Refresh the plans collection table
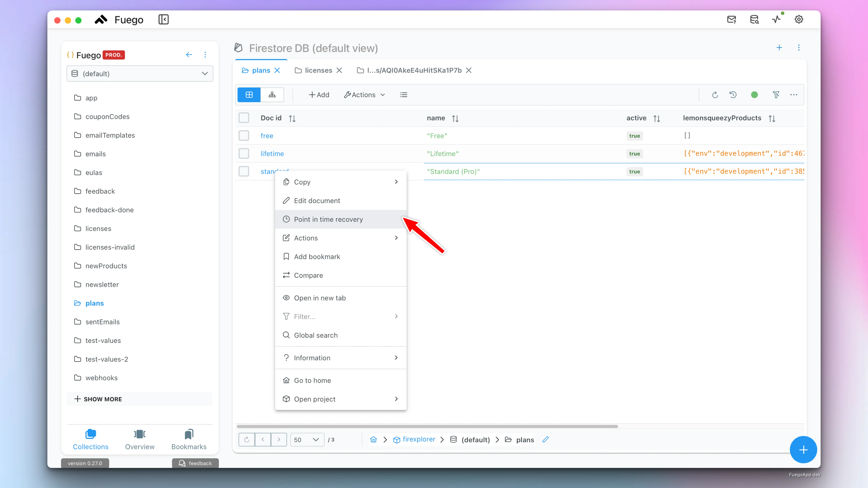The image size is (868, 488). [x=715, y=95]
